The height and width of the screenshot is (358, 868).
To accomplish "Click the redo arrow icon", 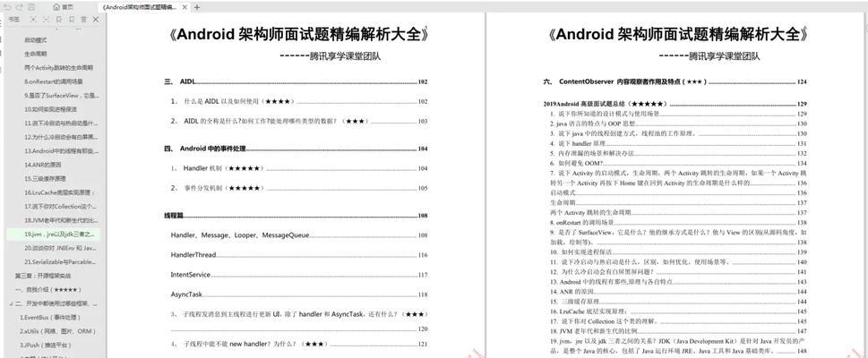I will [20, 7].
